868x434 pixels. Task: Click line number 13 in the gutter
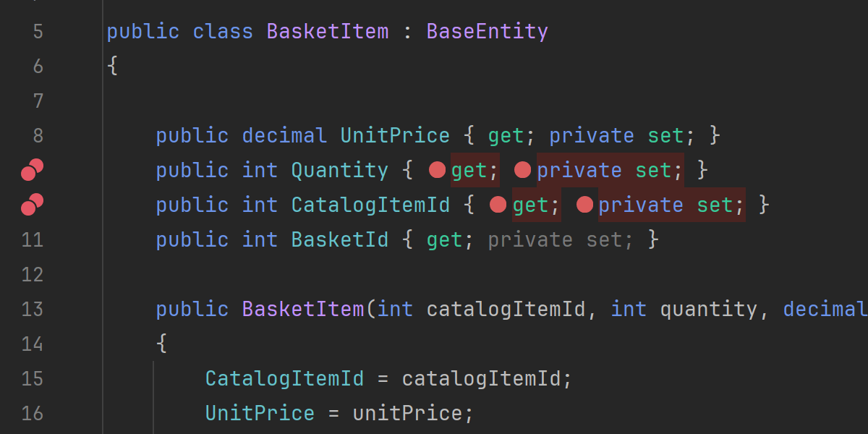pyautogui.click(x=32, y=309)
